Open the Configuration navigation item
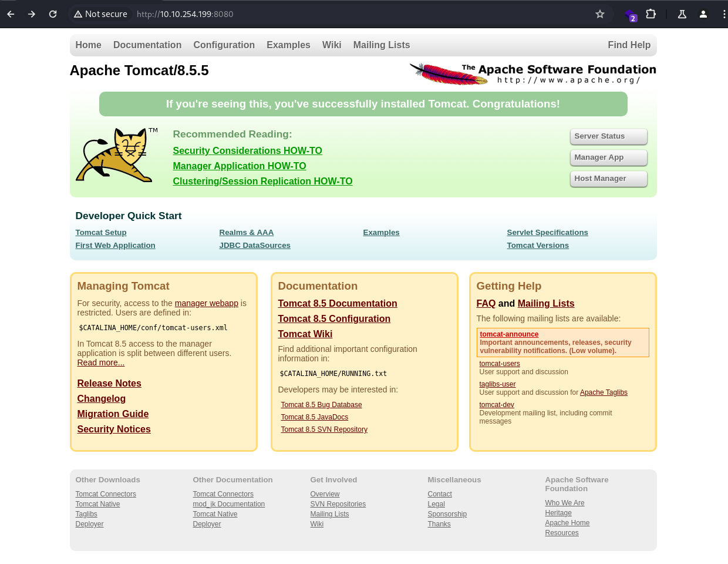Screen dimensions: 728x564 pyautogui.click(x=224, y=45)
